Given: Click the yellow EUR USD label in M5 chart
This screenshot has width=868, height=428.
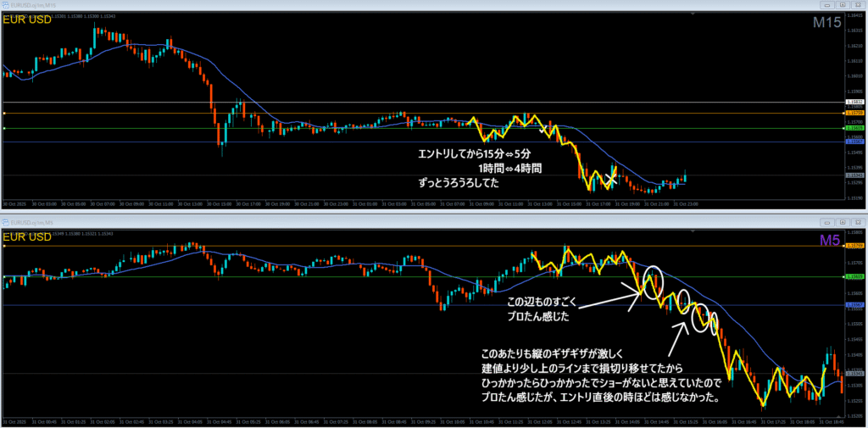Looking at the screenshot, I should [x=27, y=237].
